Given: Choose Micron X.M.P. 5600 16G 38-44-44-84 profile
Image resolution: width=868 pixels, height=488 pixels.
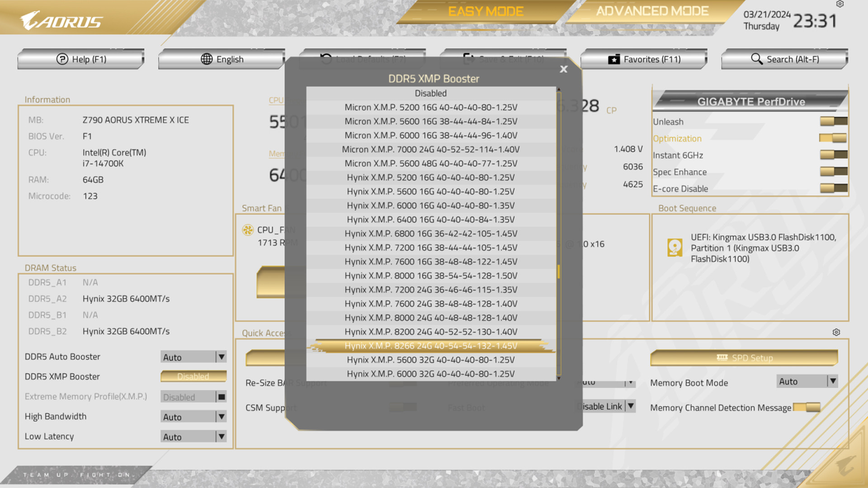Looking at the screenshot, I should 431,122.
